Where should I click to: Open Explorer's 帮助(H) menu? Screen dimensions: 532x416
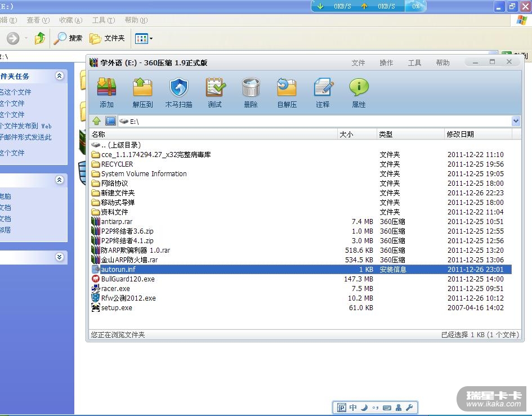pos(136,20)
